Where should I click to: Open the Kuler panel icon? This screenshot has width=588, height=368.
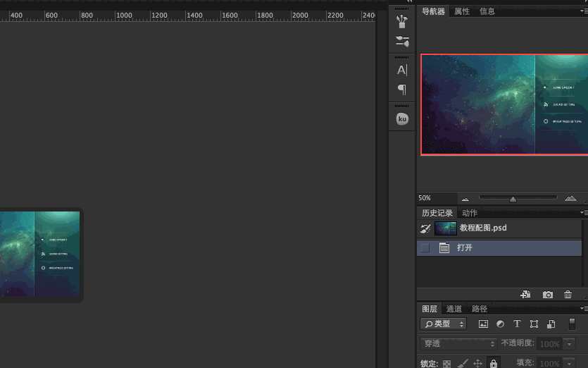click(402, 119)
